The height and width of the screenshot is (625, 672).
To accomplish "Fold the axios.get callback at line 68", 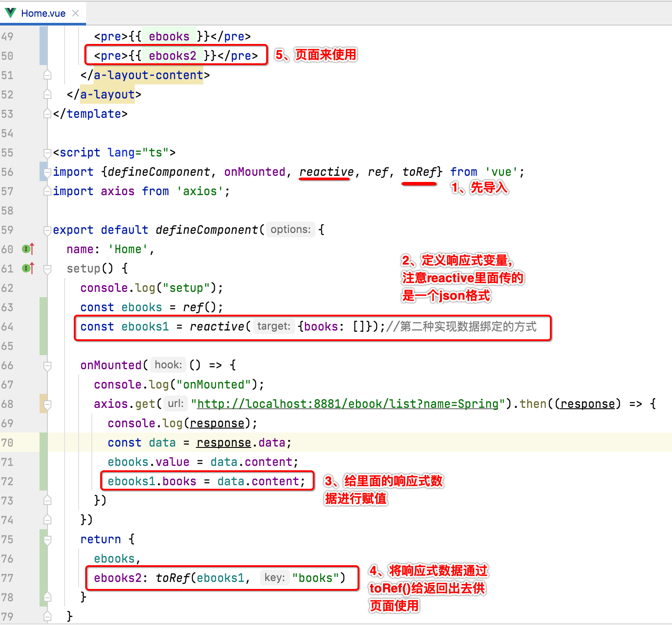I will tap(47, 404).
